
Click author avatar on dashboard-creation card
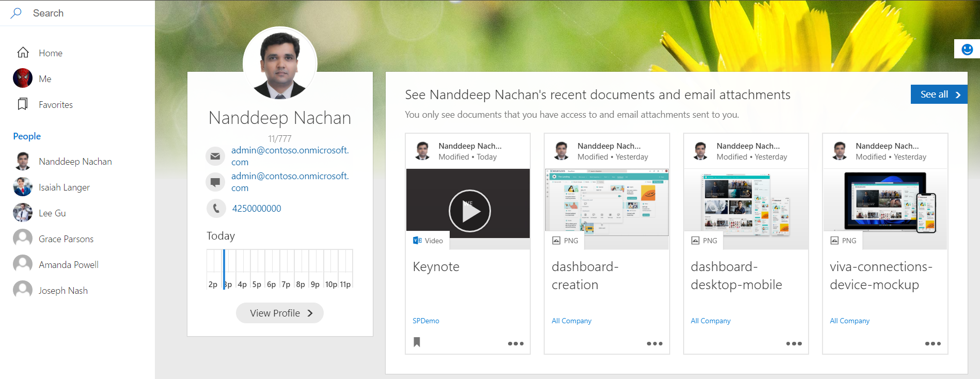562,151
